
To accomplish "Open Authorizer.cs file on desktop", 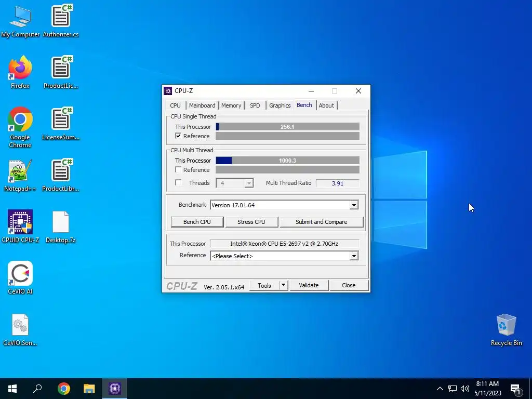I will (x=61, y=21).
